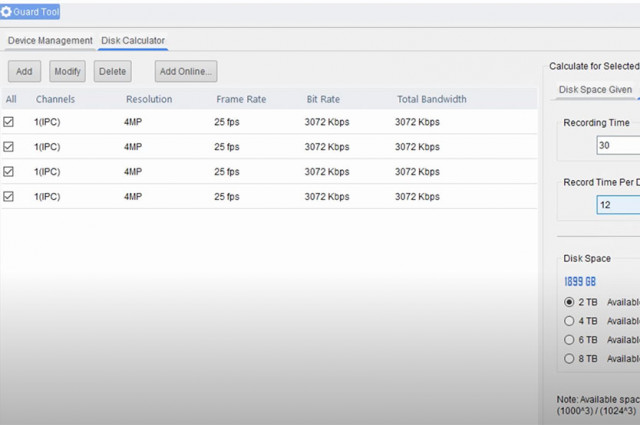Viewport: 640px width, 425px height.
Task: Select the 2 TB disk option
Action: pyautogui.click(x=569, y=302)
